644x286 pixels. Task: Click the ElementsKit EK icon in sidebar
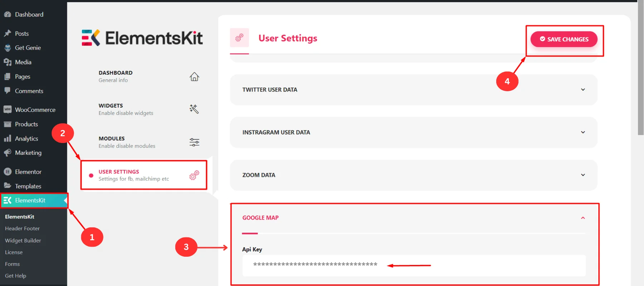8,200
